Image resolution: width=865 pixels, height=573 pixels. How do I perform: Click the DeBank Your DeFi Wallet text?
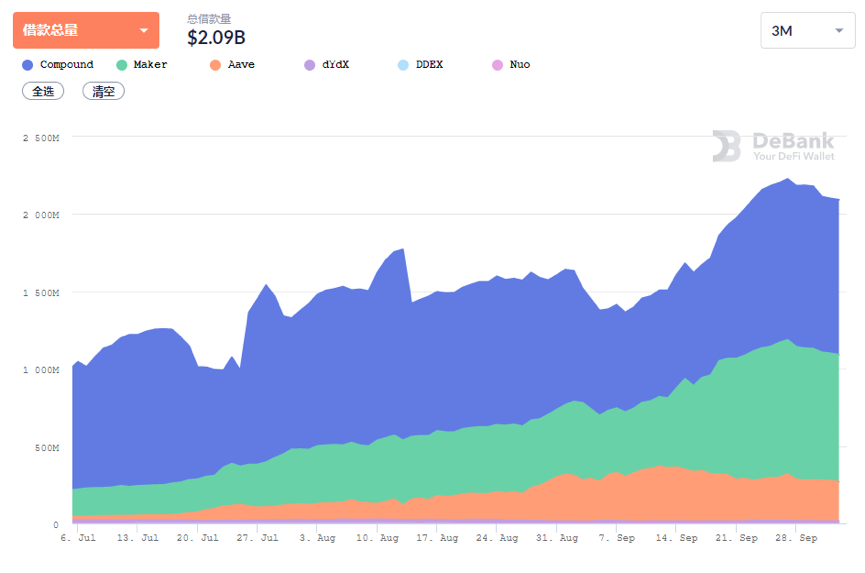793,146
